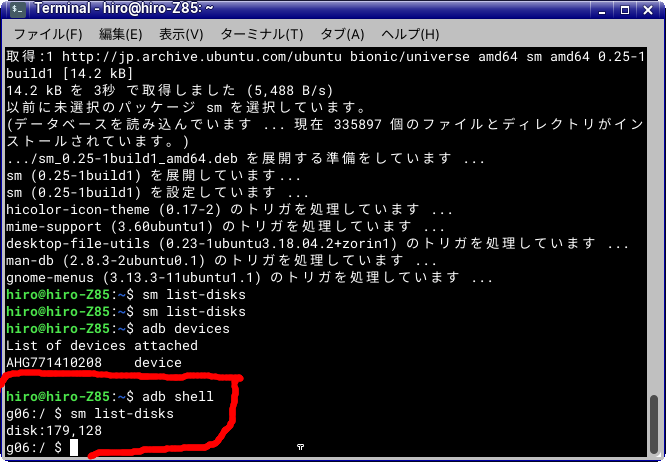Open the 編集(E) menu

click(121, 34)
